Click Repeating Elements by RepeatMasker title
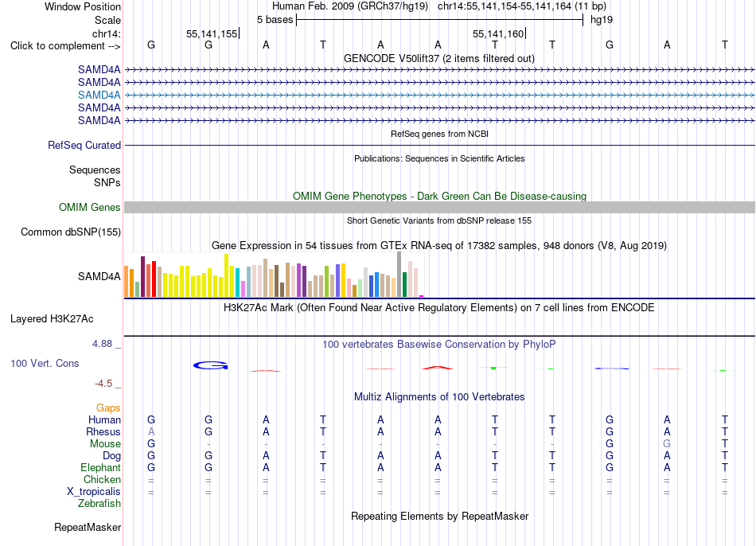756x546 pixels. pos(440,516)
